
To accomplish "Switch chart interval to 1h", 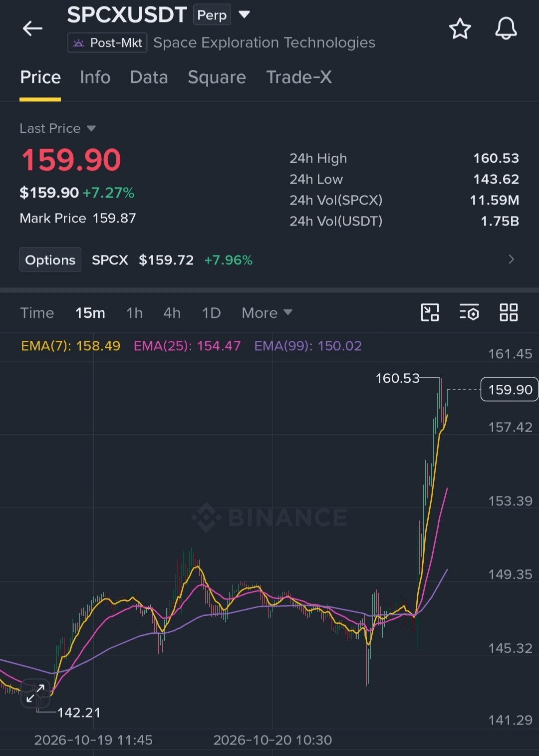I will 134,313.
